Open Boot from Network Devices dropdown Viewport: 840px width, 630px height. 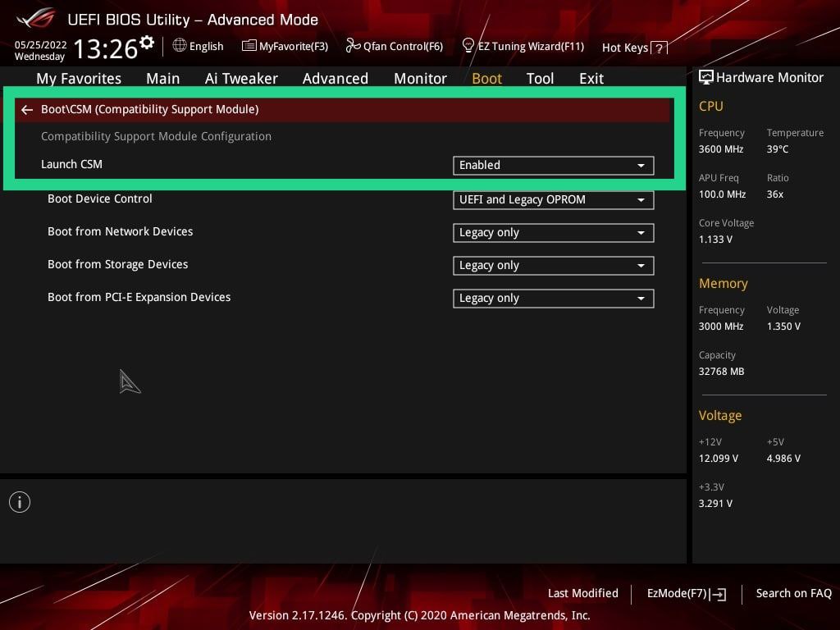[553, 232]
